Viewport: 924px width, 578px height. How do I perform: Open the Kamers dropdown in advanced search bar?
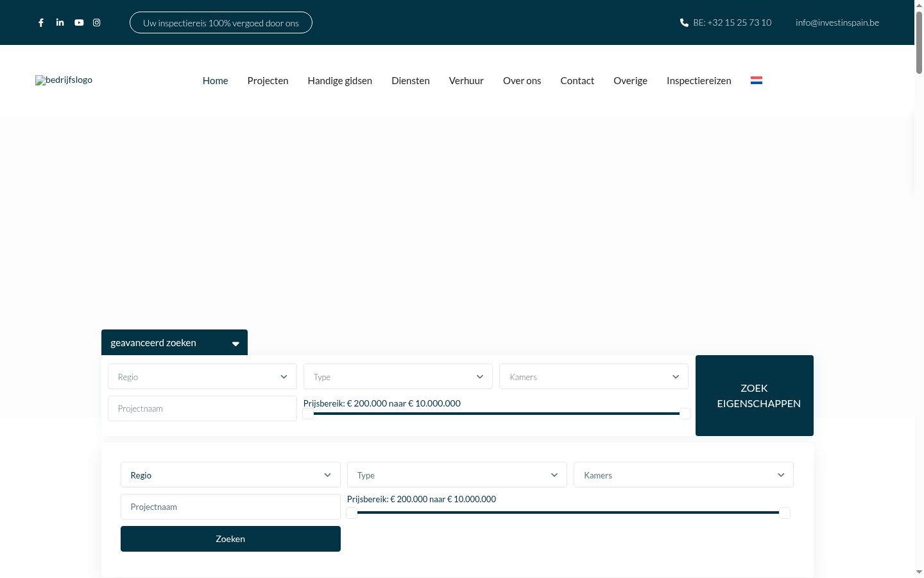click(x=594, y=376)
